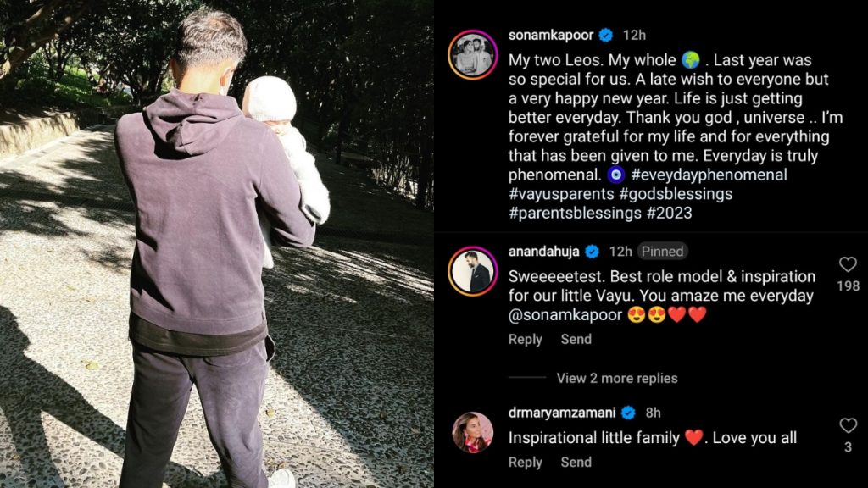This screenshot has height=488, width=868.
Task: Expand View 2 more replies
Action: pyautogui.click(x=617, y=378)
